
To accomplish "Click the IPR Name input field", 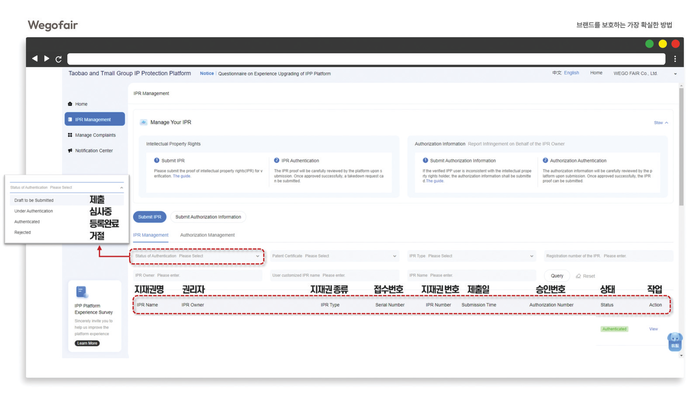I will point(471,275).
